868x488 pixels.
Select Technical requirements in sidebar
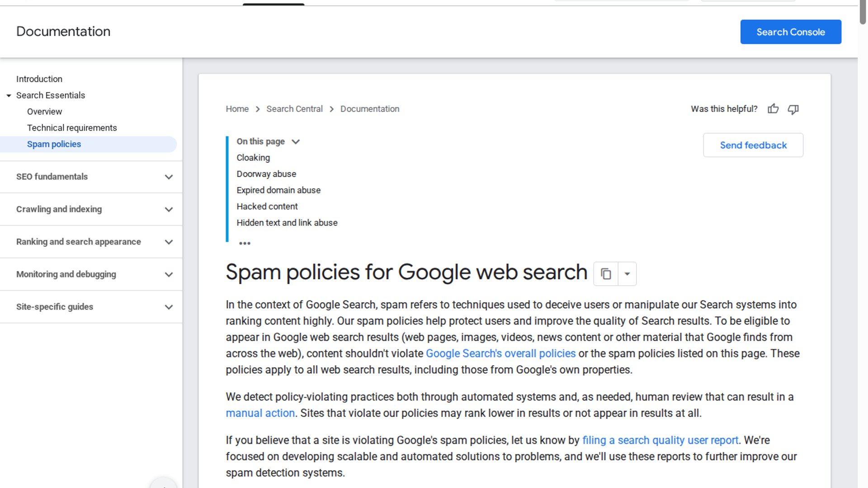tap(72, 128)
